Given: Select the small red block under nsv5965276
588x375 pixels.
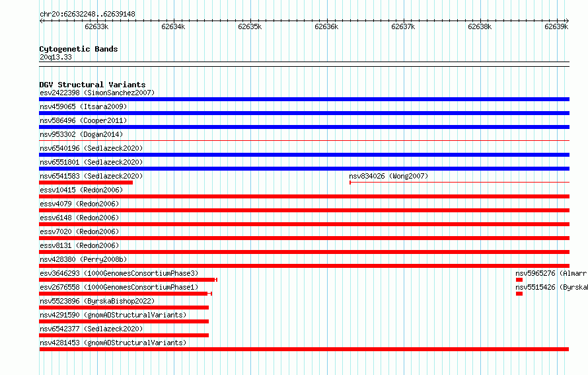Looking at the screenshot, I should (519, 280).
